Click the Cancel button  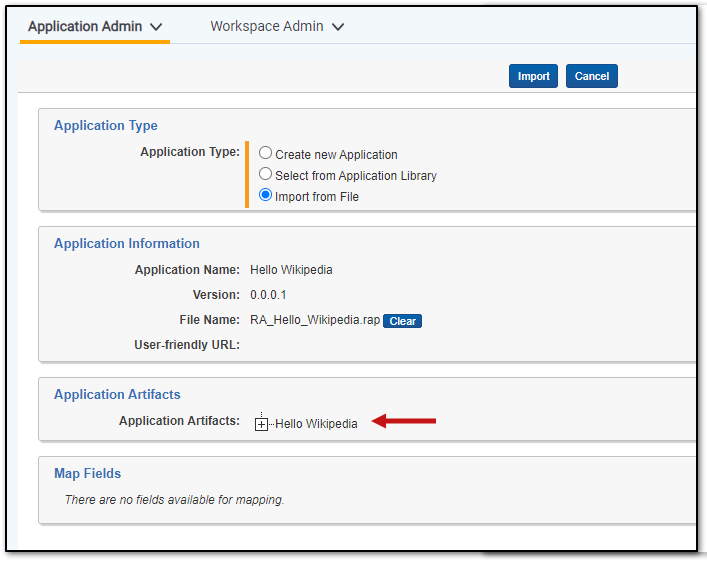coord(592,76)
